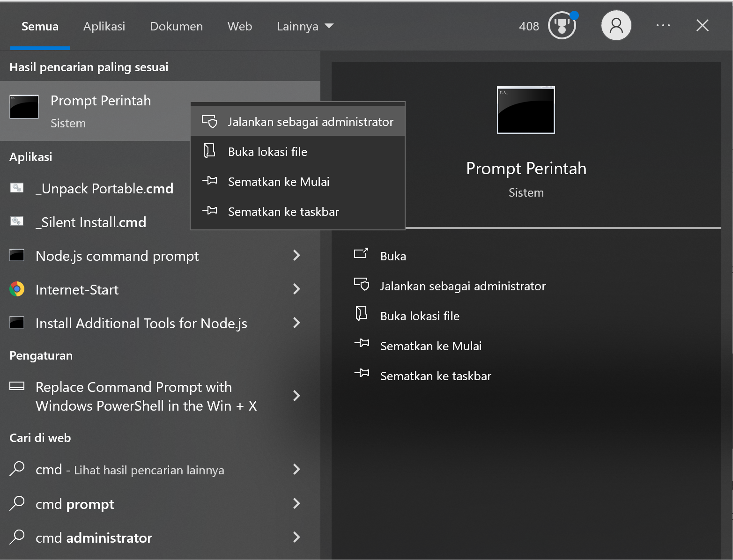Expand the Internet-Start result arrow
This screenshot has width=733, height=560.
pos(296,289)
